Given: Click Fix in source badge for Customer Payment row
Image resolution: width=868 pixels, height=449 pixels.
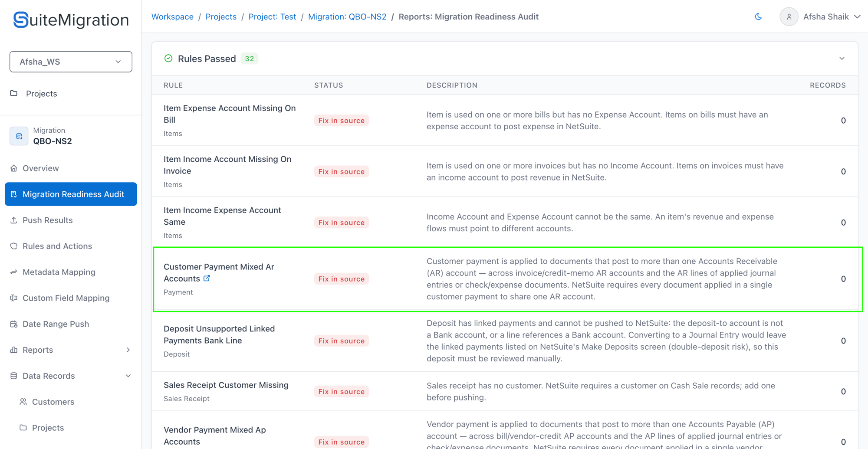Looking at the screenshot, I should [342, 279].
